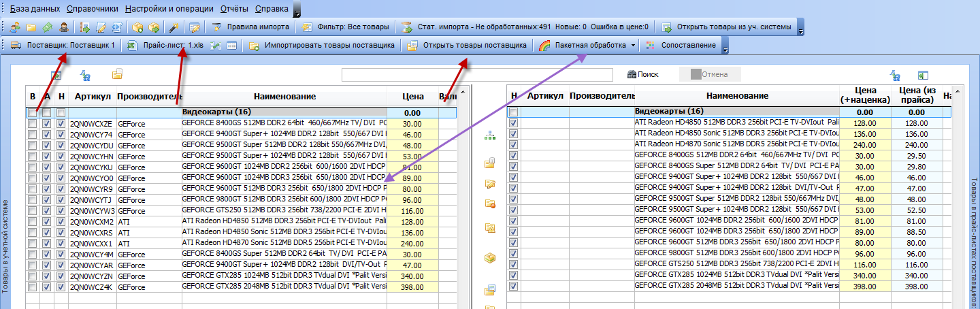980x309 pixels.
Task: Click the blue refresh documents toolbar icon
Action: 116,27
